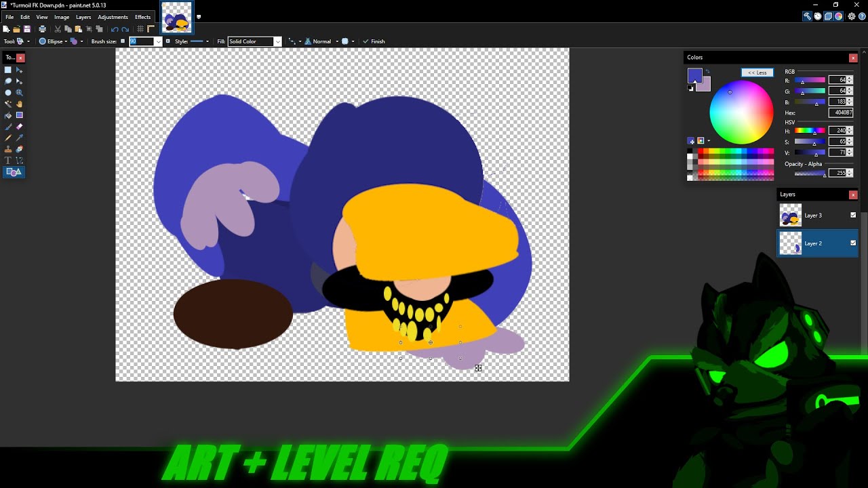
Task: Toggle Layer 2 visibility checkbox
Action: (x=853, y=243)
